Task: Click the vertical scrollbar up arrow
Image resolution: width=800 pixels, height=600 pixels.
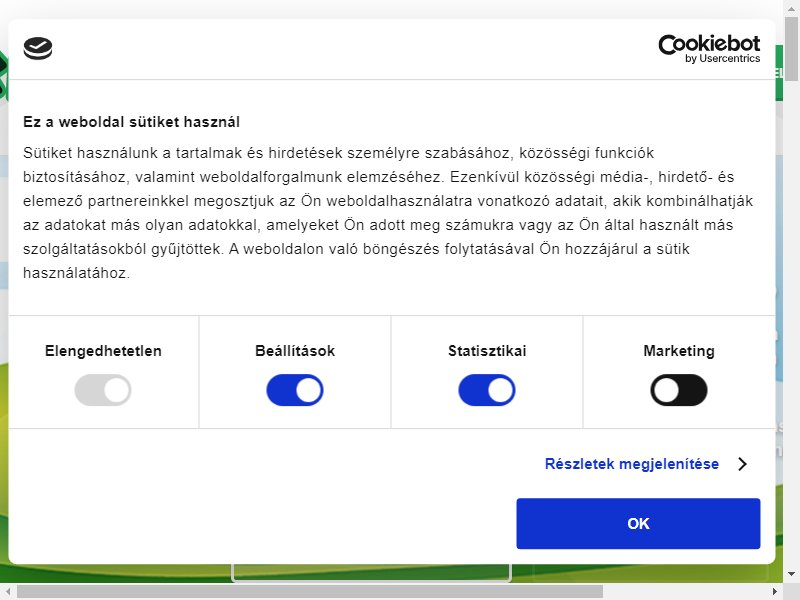Action: click(x=791, y=8)
